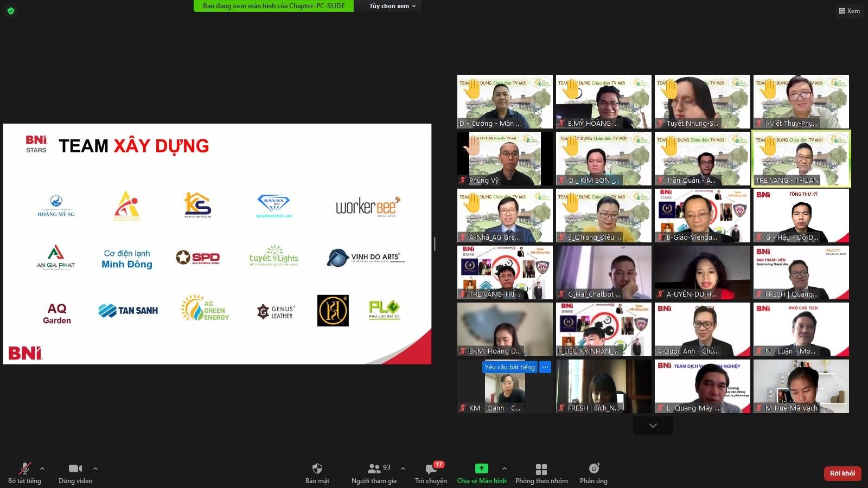Viewport: 868px width, 488px height.
Task: Click the divider handle beside shared slide
Action: click(x=435, y=244)
